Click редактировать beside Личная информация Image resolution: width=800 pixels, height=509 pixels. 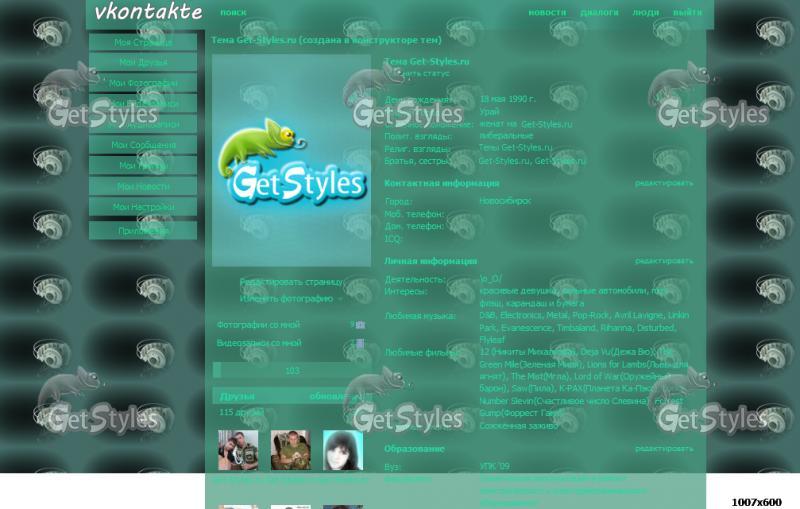(x=664, y=261)
